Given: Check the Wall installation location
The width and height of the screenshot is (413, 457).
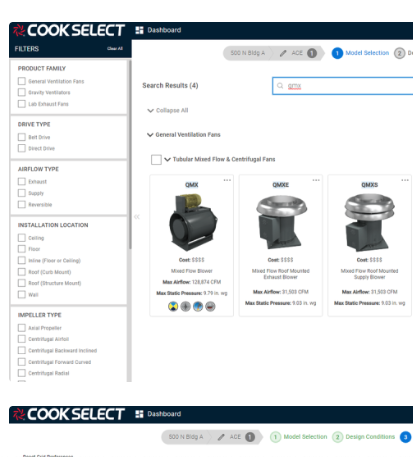Looking at the screenshot, I should pos(22,295).
